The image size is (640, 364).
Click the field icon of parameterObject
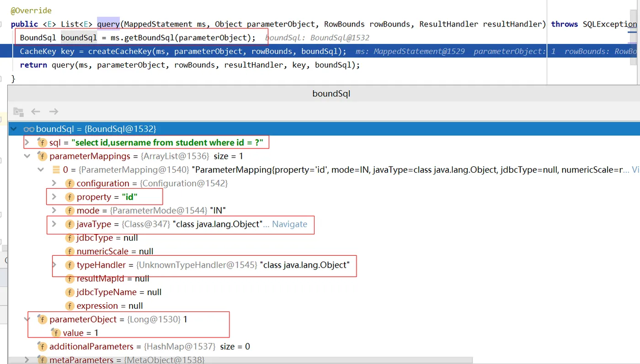[x=42, y=319]
